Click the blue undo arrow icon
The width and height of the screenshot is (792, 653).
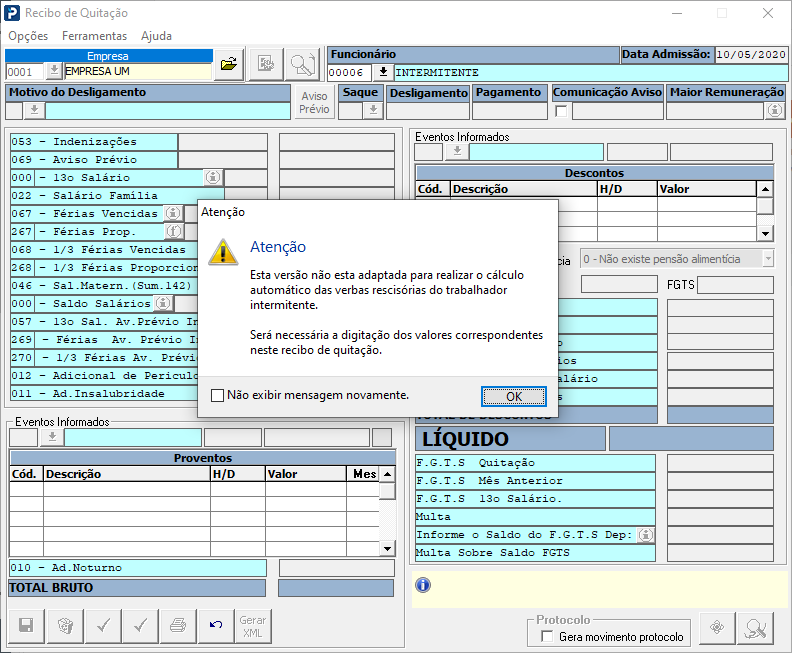click(x=216, y=626)
